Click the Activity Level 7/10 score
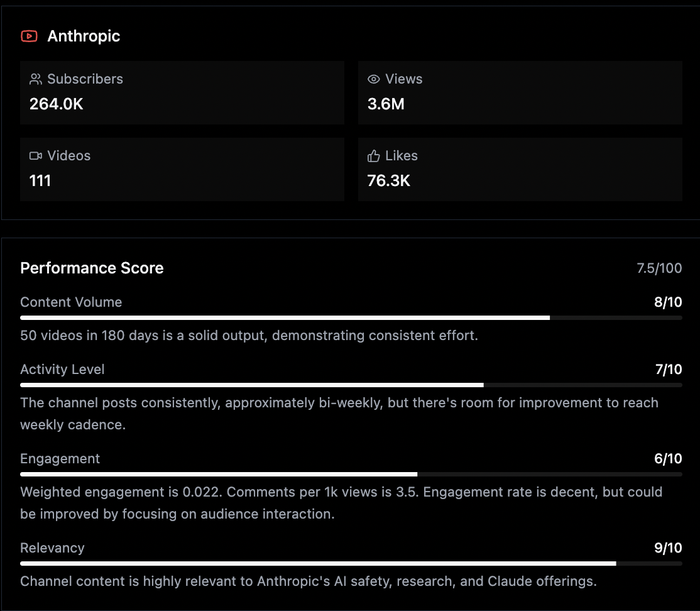 (668, 370)
